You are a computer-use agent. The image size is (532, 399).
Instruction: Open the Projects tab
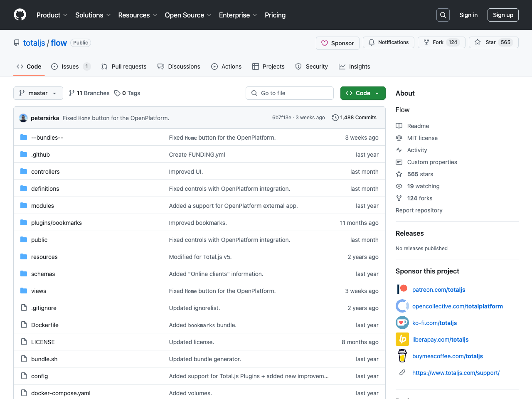coord(268,66)
